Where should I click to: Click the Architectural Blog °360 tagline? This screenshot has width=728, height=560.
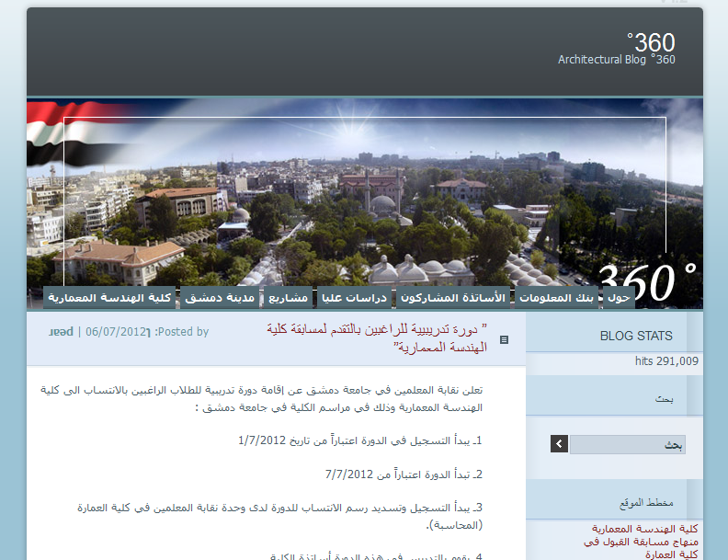[616, 60]
